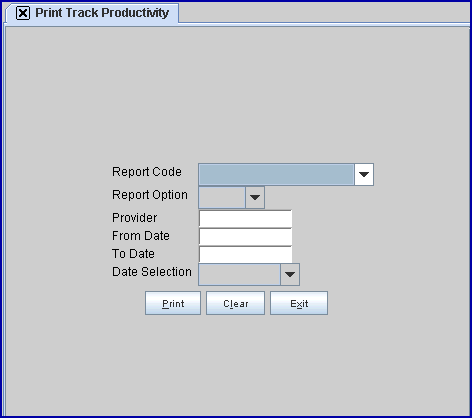Click the Clear button
This screenshot has height=418, width=472.
coord(235,303)
